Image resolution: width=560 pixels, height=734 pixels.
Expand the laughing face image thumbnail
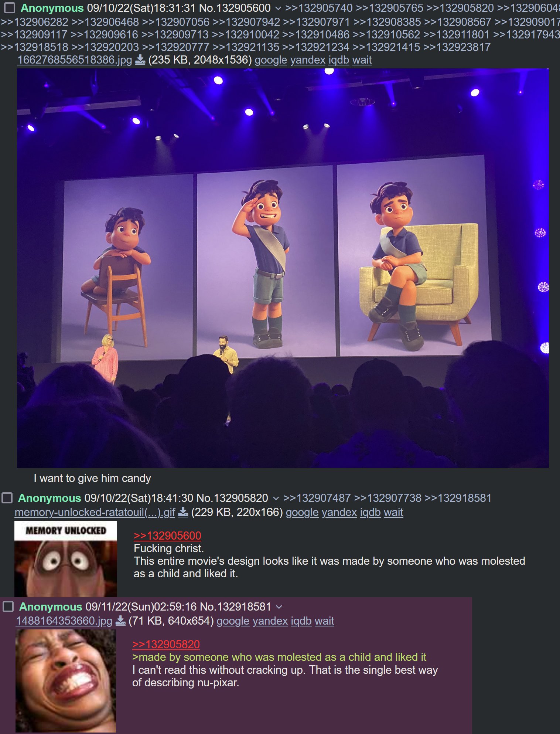[66, 681]
